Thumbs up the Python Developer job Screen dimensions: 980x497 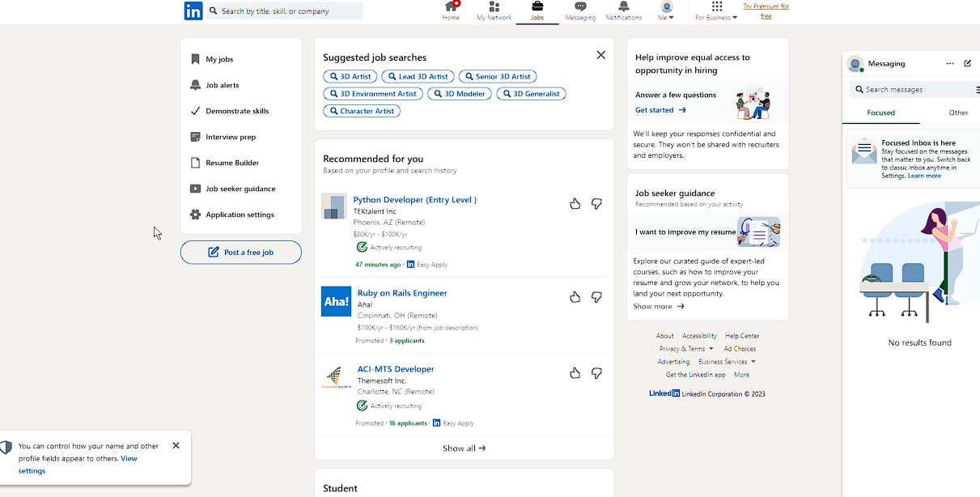[575, 204]
